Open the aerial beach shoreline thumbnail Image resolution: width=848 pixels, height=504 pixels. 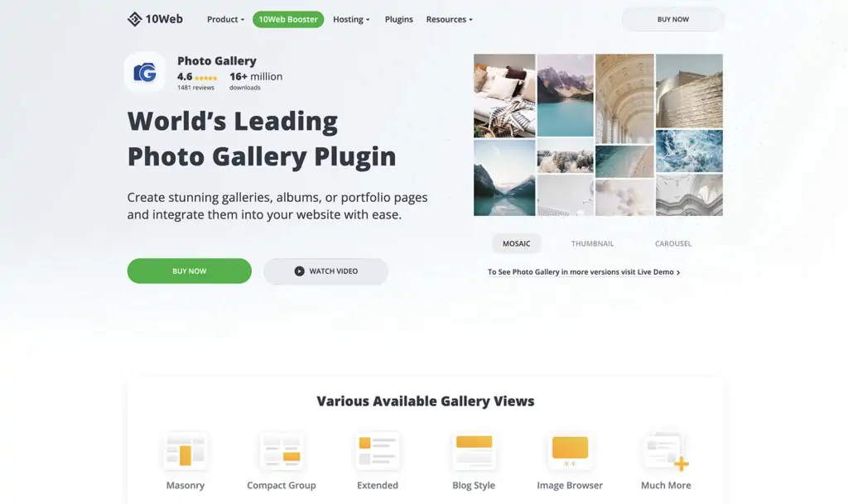coord(624,161)
